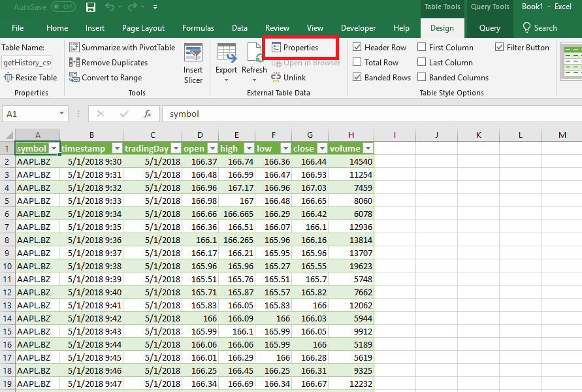
Task: Open the Review tab
Action: coord(277,28)
